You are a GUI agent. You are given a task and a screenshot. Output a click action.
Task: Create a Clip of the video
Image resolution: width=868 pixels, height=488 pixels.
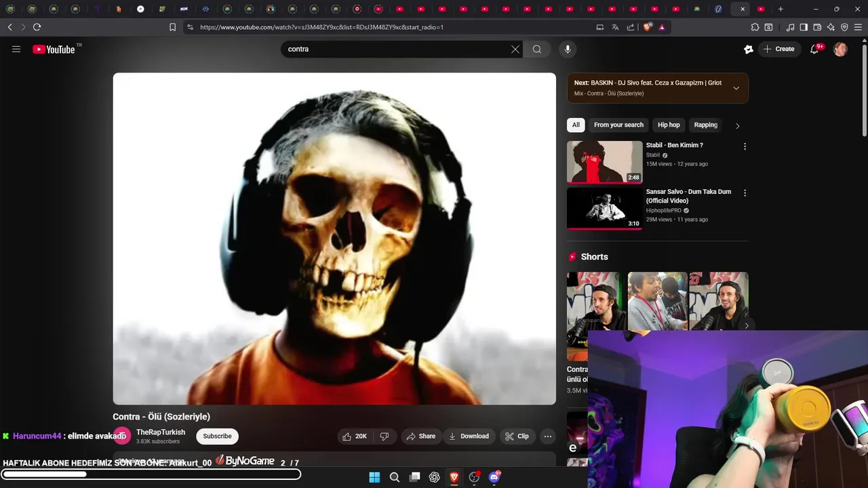(x=517, y=436)
